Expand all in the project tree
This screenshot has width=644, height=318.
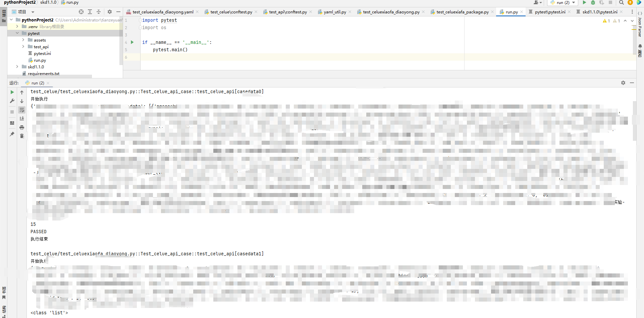[x=90, y=12]
